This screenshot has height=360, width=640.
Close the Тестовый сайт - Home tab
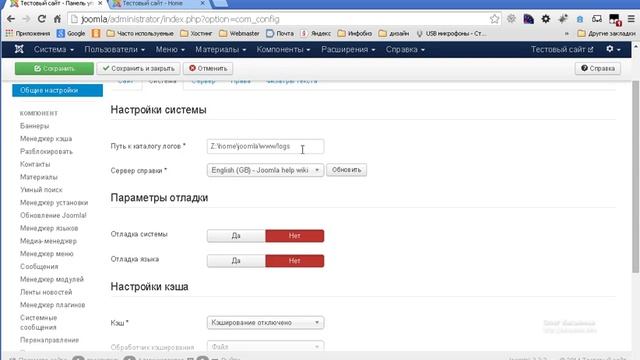pyautogui.click(x=202, y=3)
